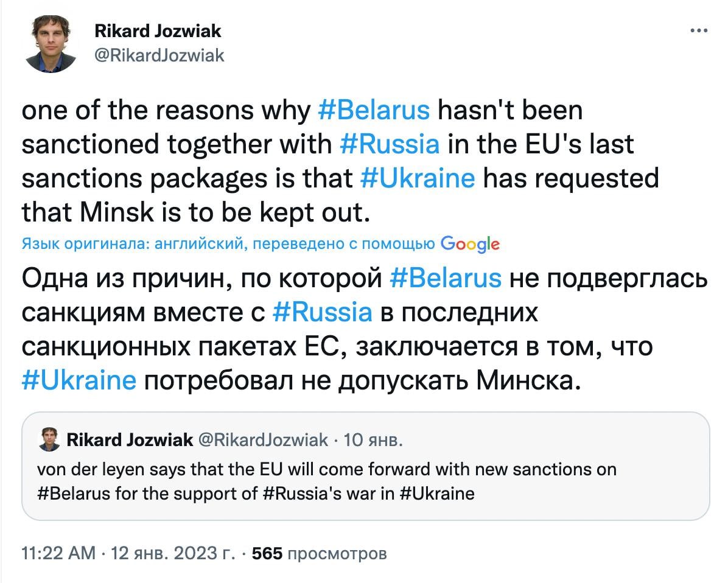The width and height of the screenshot is (728, 583).
Task: Open the author name in the quoted tweet
Action: [128, 439]
